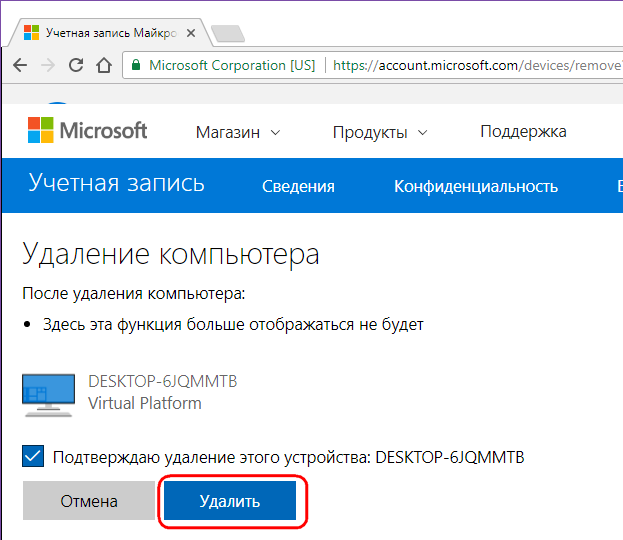Open the browser home page icon
623x540 pixels.
coord(104,65)
